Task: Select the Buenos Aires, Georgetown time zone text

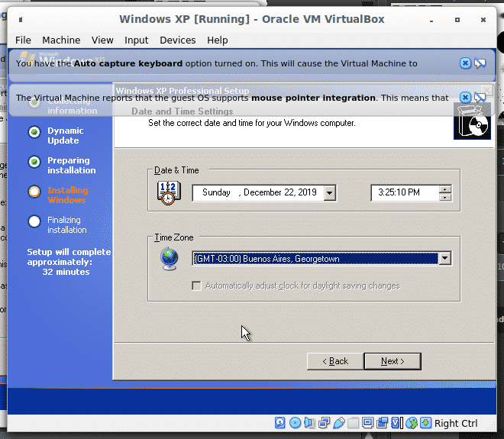Action: tap(267, 259)
